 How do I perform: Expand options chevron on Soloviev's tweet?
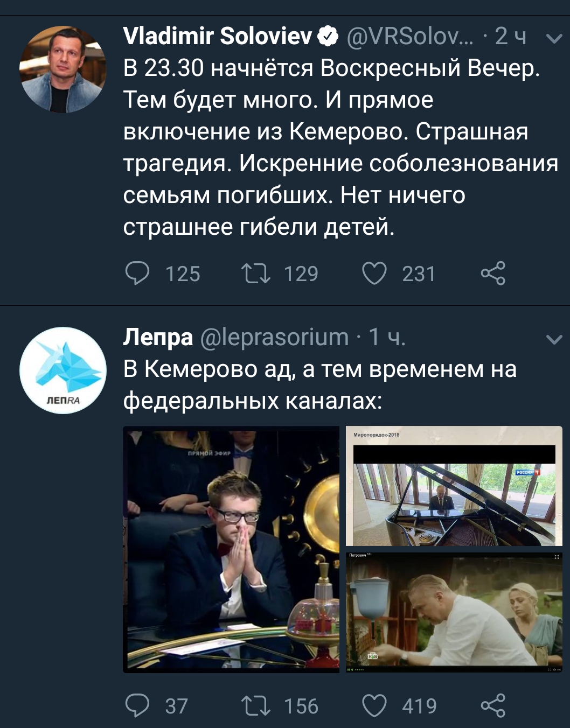[554, 38]
